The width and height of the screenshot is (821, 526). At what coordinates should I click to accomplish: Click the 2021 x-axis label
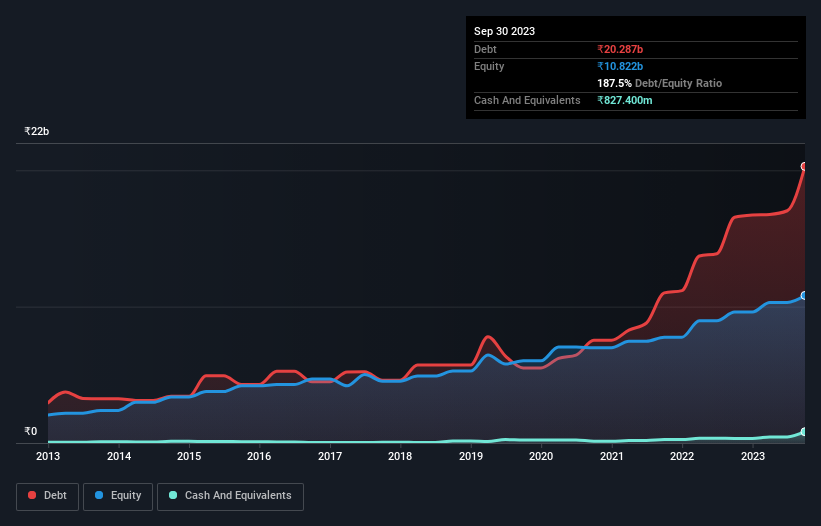click(x=612, y=456)
